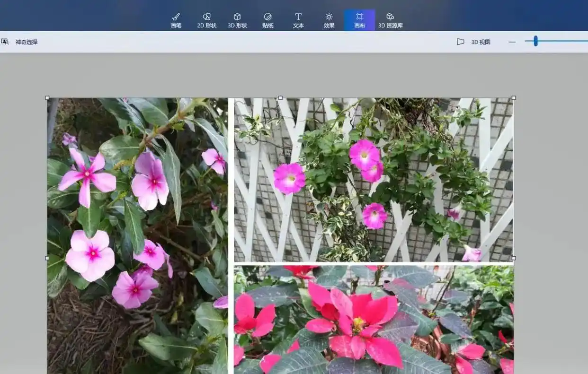Click the right-middle canvas resize handle
Image resolution: width=588 pixels, height=374 pixels.
[514, 258]
